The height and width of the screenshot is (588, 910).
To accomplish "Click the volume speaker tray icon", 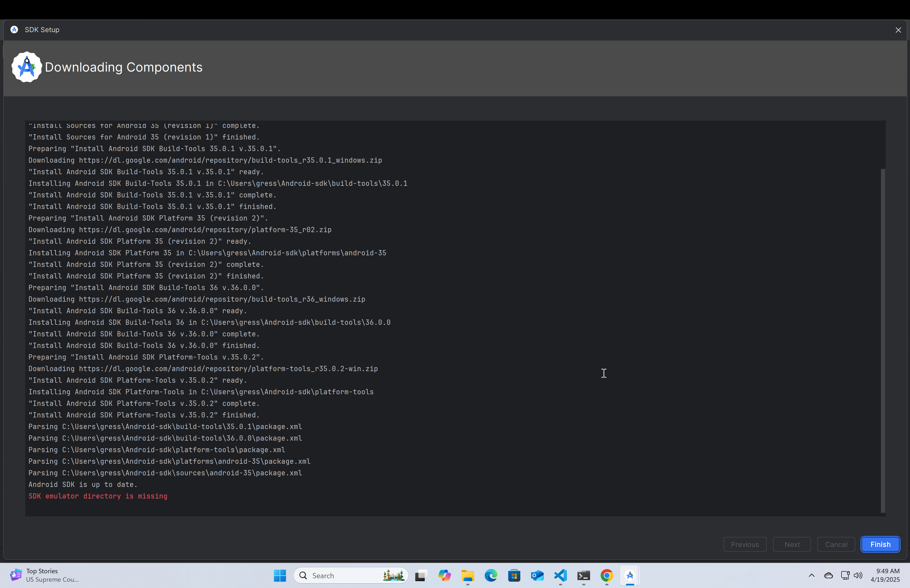I will pos(858,575).
